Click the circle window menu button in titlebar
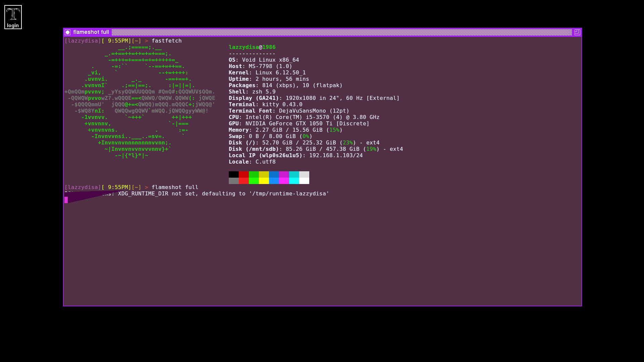The image size is (644, 362). click(68, 32)
